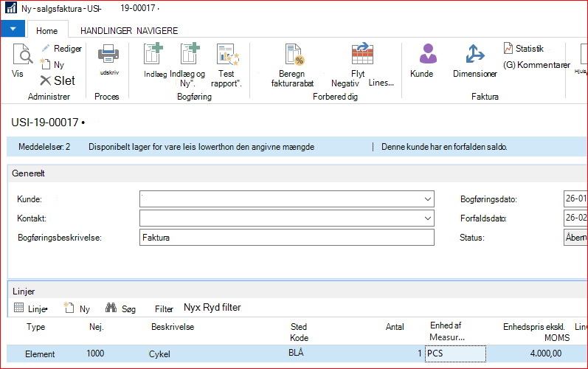This screenshot has width=588, height=369.
Task: Click the Rediger pencil icon
Action: (x=46, y=48)
